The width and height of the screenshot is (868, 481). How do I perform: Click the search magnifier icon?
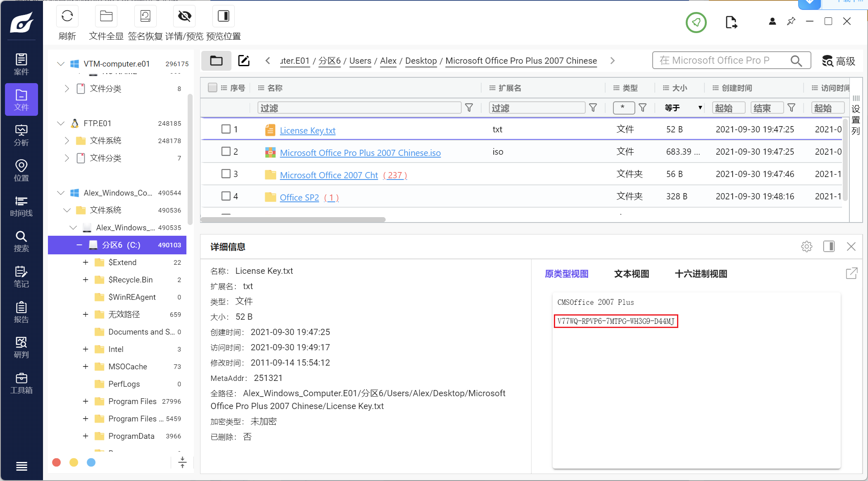pyautogui.click(x=796, y=61)
